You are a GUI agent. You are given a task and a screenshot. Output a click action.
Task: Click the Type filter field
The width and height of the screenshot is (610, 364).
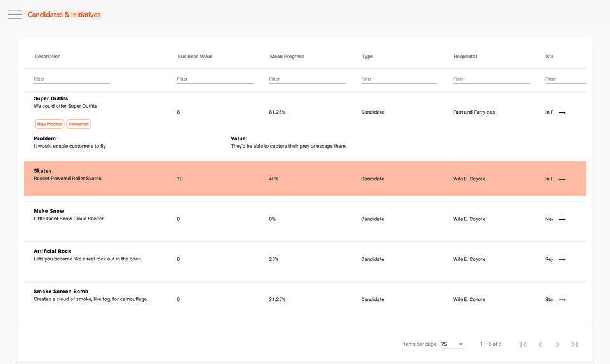[x=399, y=79]
